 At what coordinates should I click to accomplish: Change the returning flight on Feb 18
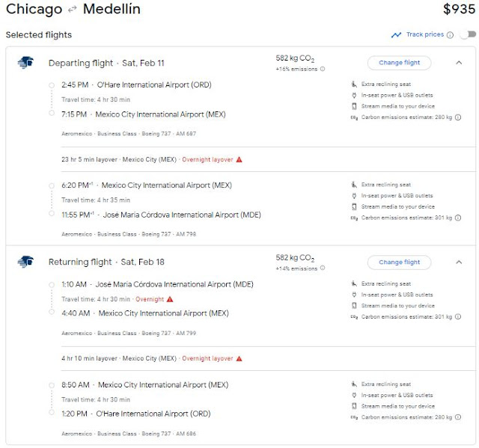[399, 263]
